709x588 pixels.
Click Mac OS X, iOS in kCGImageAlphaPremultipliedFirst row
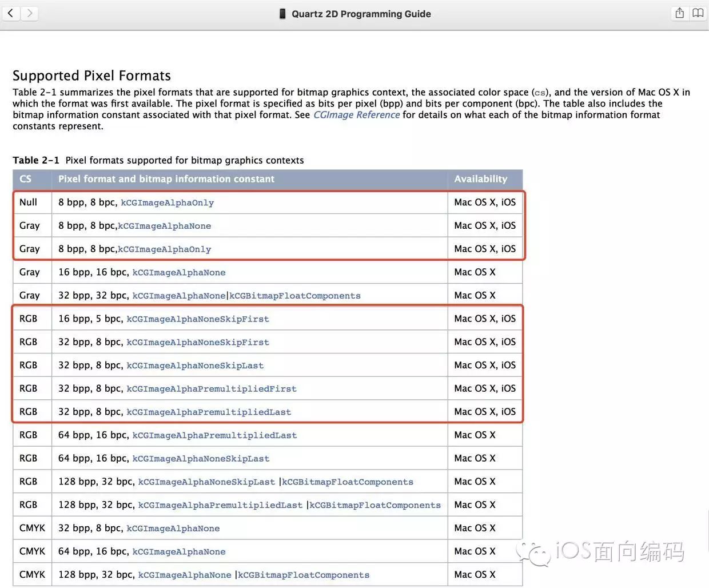pyautogui.click(x=485, y=388)
